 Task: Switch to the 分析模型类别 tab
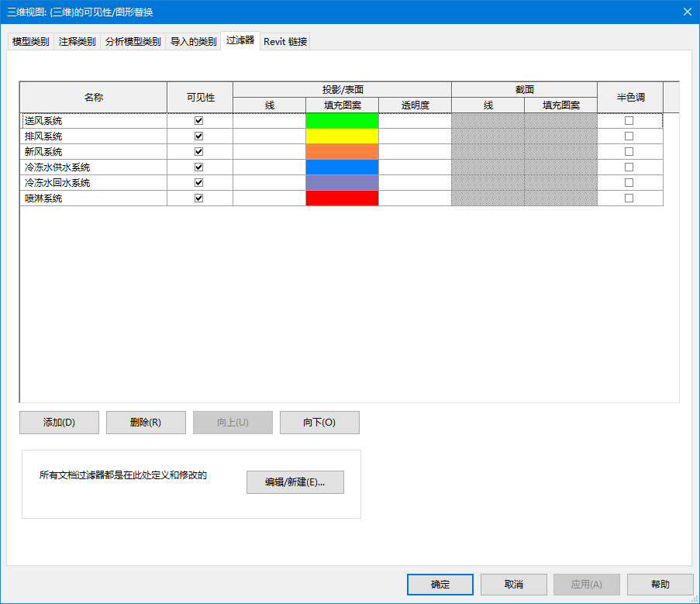pyautogui.click(x=133, y=42)
